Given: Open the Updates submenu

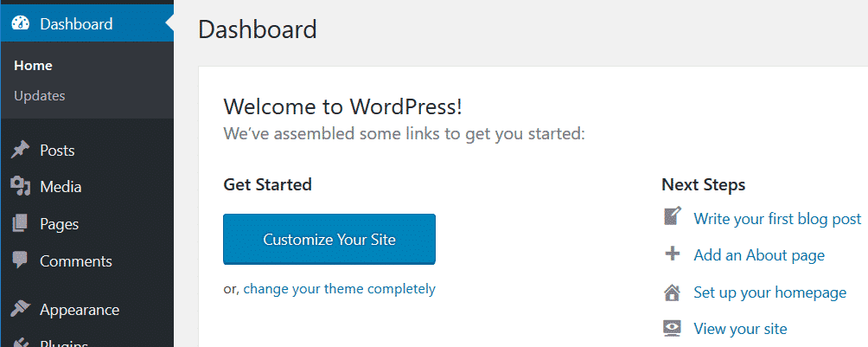Looking at the screenshot, I should (x=39, y=96).
